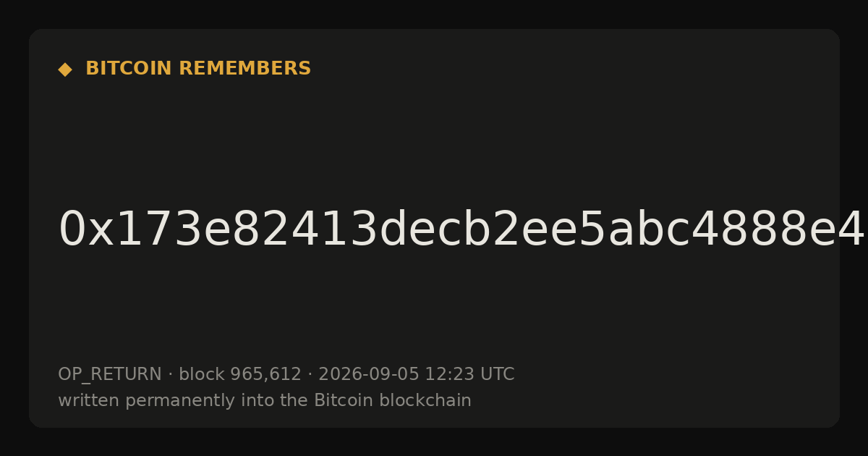Click the OP_RETURN label
The height and width of the screenshot is (456, 868).
[110, 374]
